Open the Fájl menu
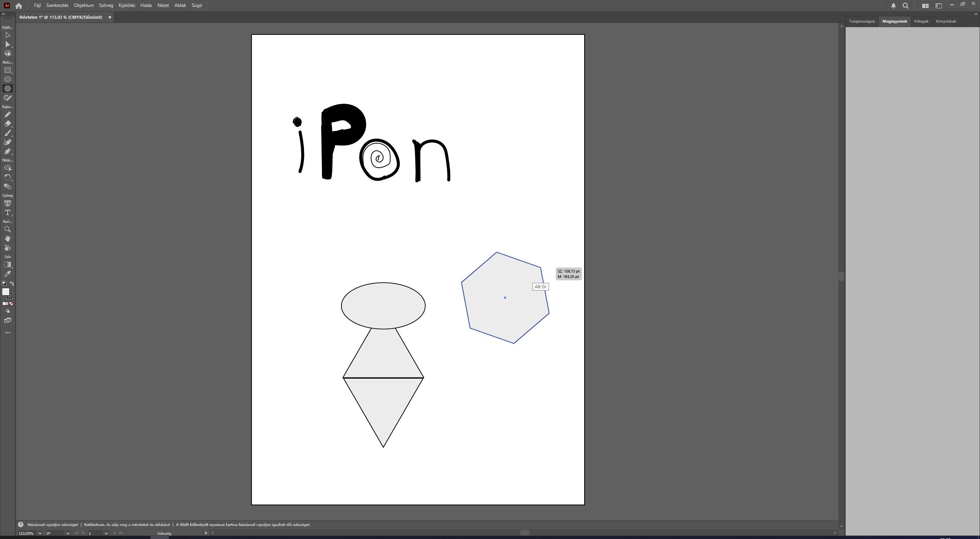The height and width of the screenshot is (539, 980). (x=37, y=5)
